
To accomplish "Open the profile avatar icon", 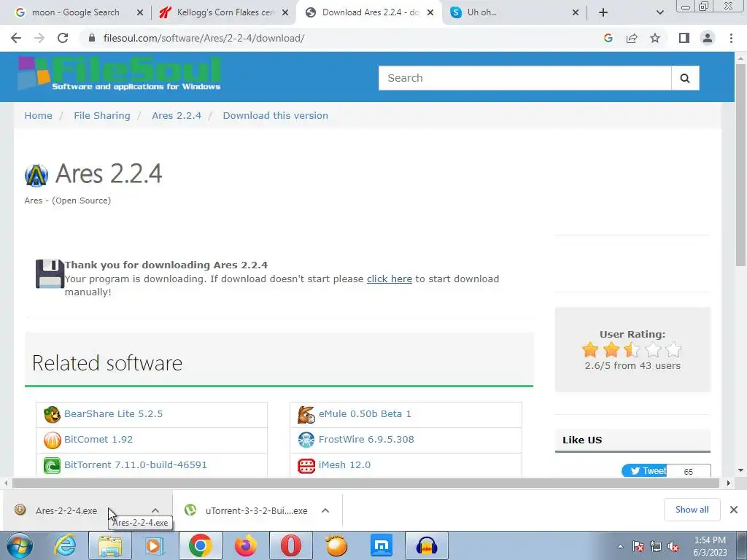I will (708, 38).
